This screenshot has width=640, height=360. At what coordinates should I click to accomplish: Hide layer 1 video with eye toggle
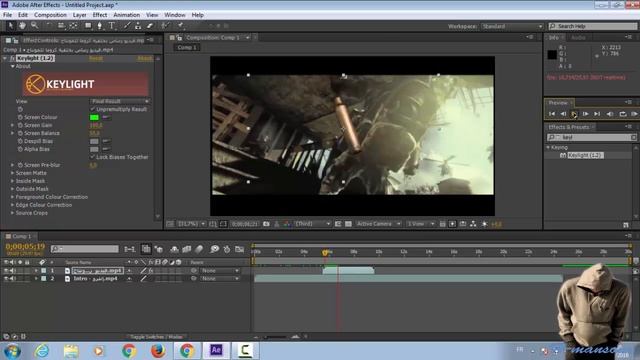(x=6, y=271)
